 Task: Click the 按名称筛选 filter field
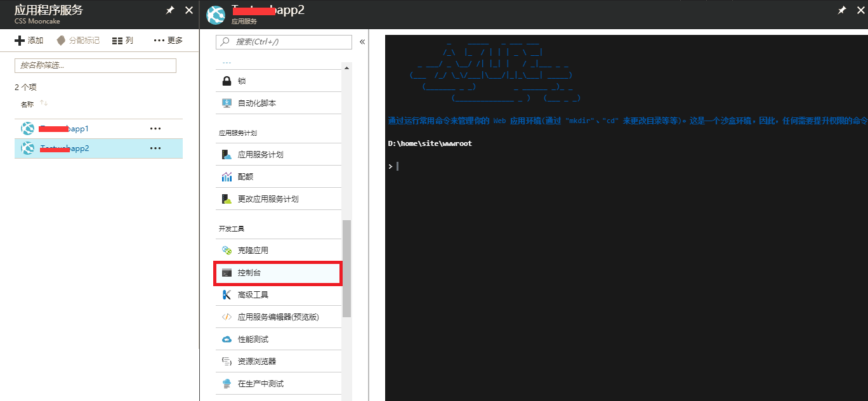coord(95,65)
